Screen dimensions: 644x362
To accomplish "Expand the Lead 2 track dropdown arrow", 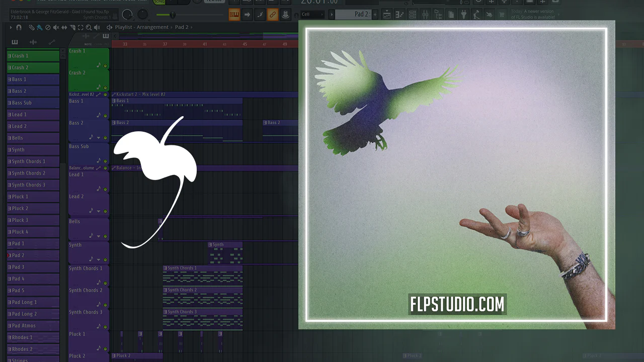I will tap(99, 211).
